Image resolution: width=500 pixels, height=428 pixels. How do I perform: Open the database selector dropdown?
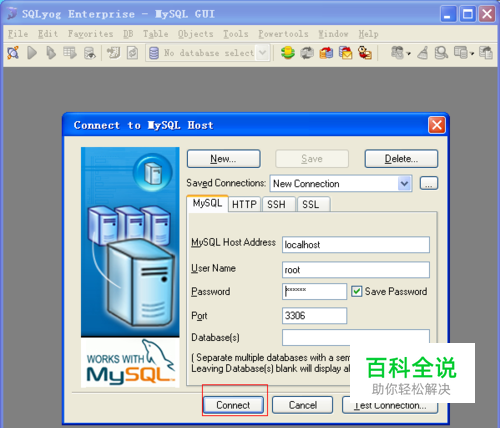tap(263, 53)
